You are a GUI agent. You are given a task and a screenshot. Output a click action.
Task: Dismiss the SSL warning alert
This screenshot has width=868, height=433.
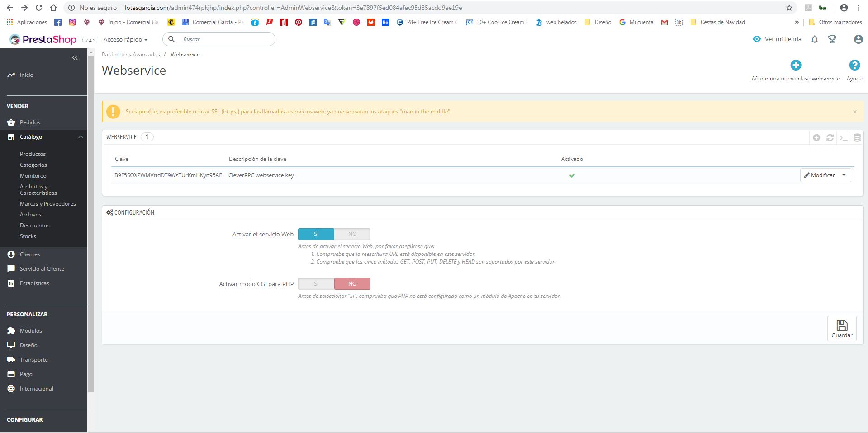pos(855,112)
